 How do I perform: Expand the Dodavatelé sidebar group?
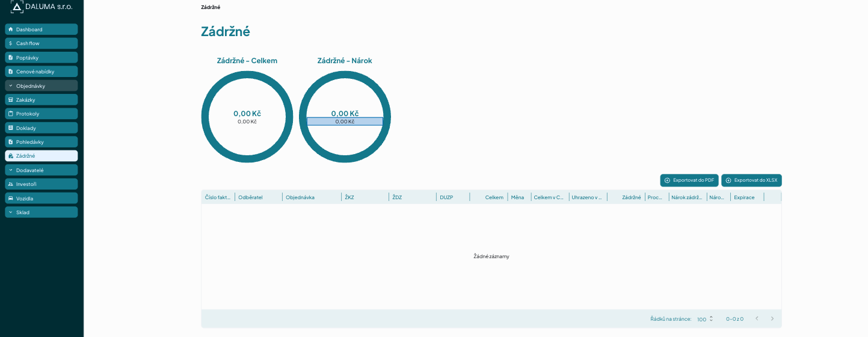(41, 170)
